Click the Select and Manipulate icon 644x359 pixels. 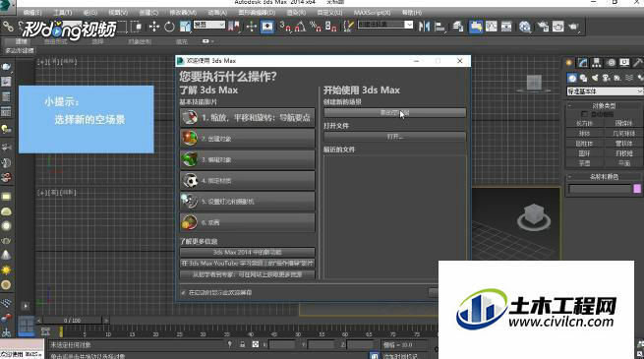click(252, 27)
